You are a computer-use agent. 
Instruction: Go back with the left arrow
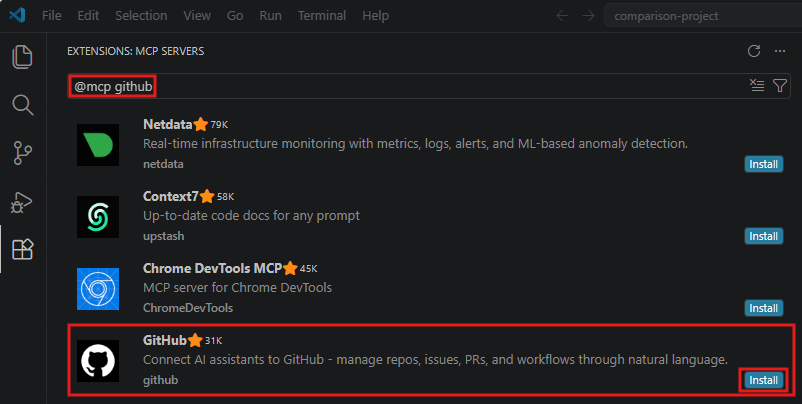pos(563,16)
